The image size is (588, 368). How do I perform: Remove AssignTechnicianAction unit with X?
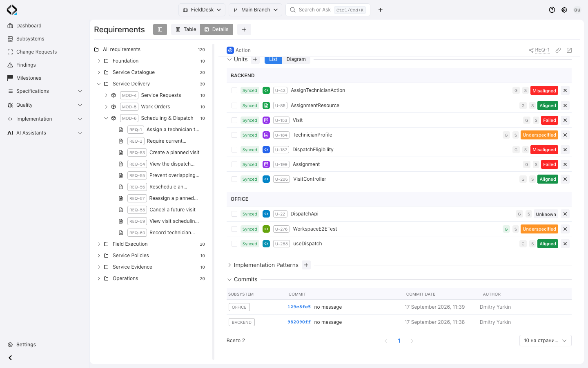[565, 90]
